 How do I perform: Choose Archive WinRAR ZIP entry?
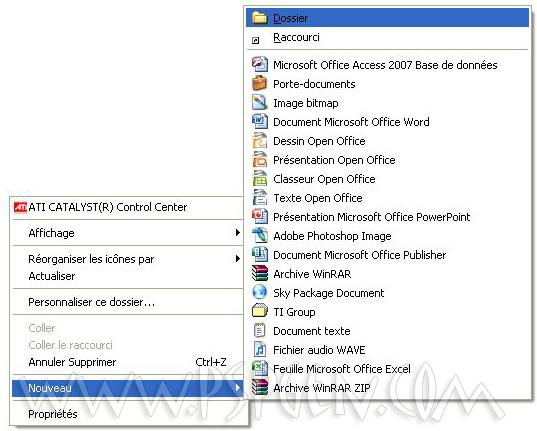click(387, 388)
